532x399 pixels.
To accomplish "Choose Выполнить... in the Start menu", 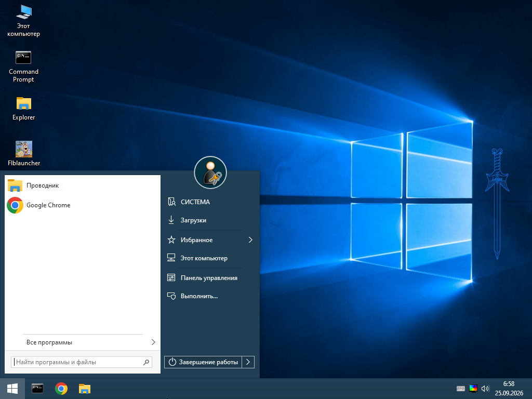I will point(210,296).
